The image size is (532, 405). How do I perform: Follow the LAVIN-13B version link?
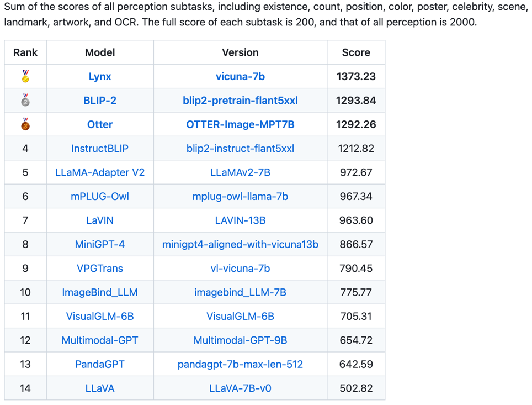point(240,220)
